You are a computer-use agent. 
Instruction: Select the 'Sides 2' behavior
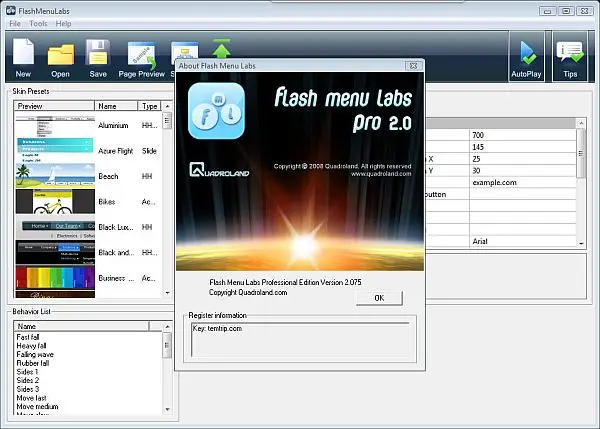click(x=28, y=380)
